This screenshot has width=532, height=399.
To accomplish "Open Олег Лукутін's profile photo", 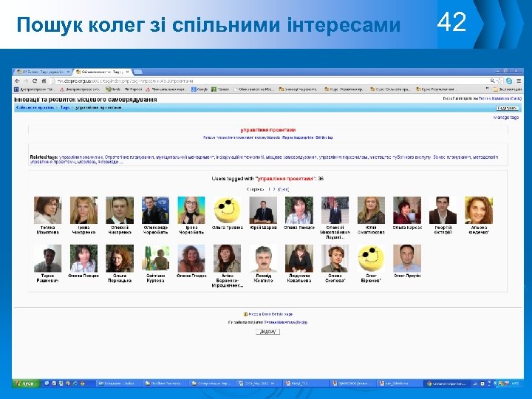I will 407,259.
